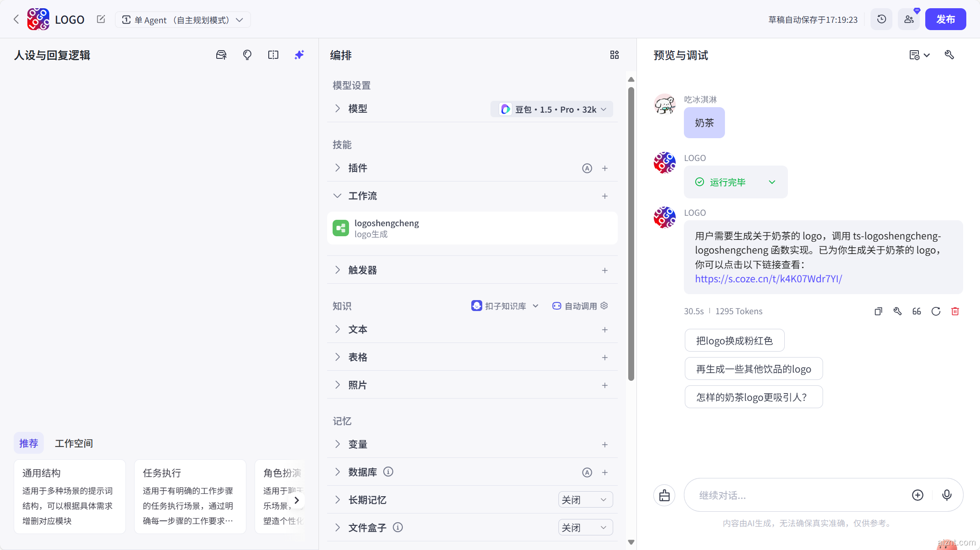Open the prompt library icon

(221, 55)
